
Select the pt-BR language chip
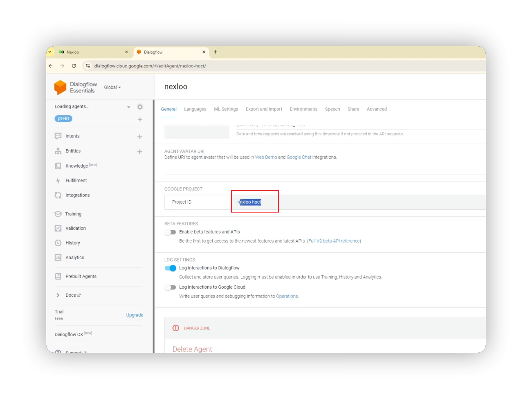63,119
